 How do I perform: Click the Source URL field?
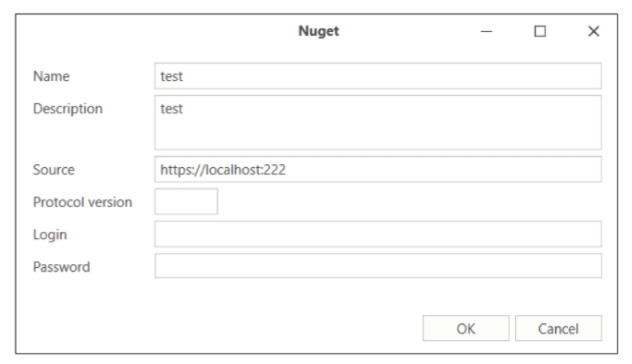pyautogui.click(x=377, y=170)
